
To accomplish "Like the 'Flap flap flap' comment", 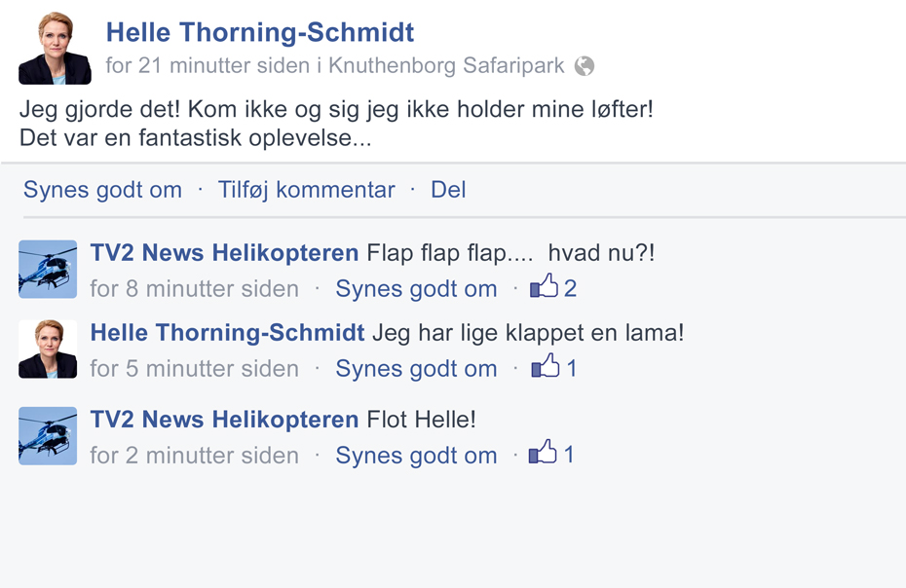I will tap(416, 289).
